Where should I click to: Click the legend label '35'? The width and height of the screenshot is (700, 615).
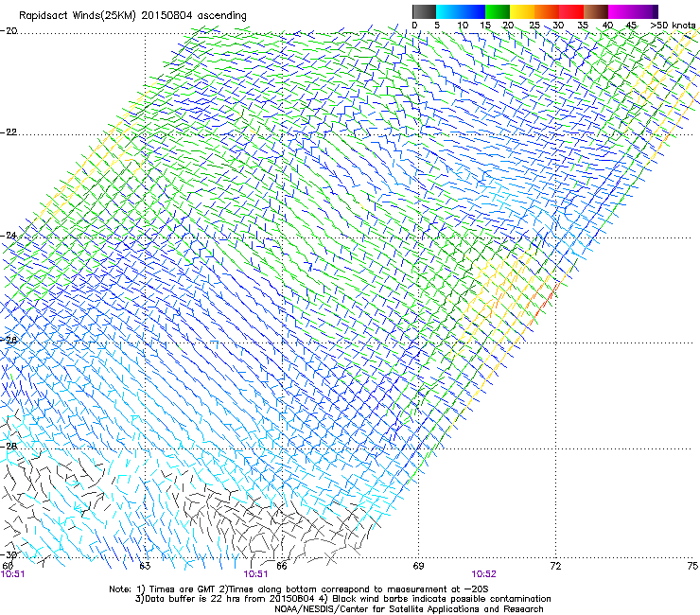(x=583, y=26)
